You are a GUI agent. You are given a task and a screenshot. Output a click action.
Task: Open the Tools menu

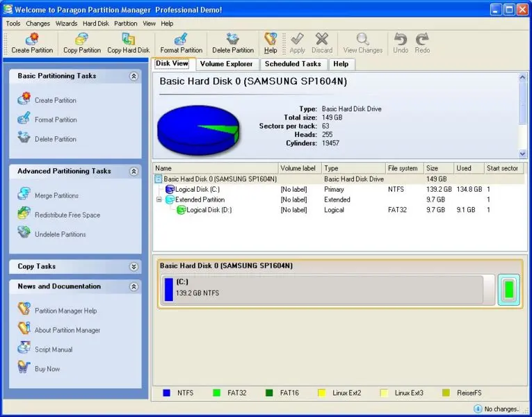click(13, 24)
